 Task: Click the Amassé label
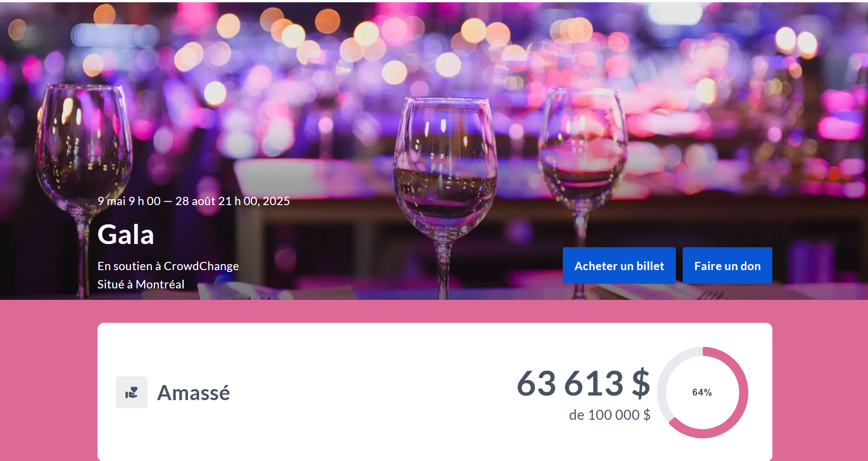tap(193, 393)
